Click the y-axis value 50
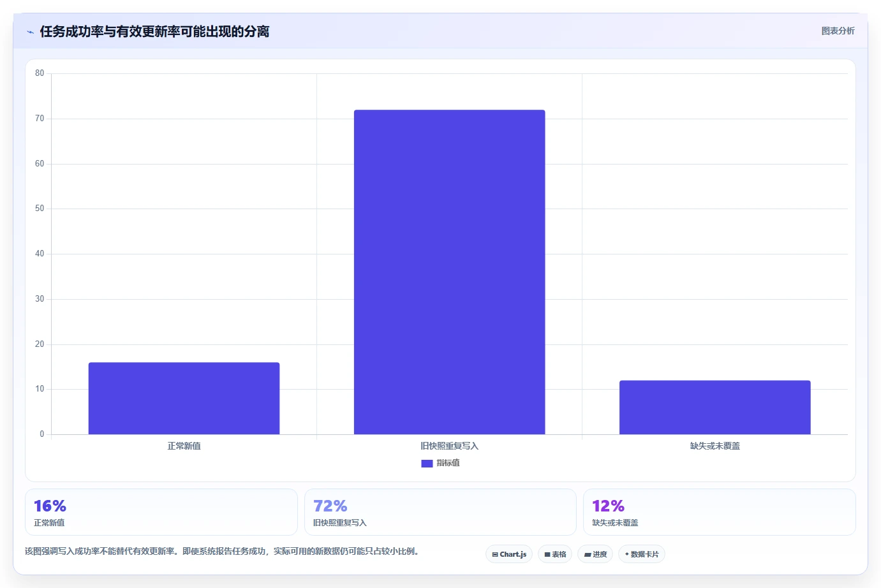Screen dimensions: 881x588 40,209
